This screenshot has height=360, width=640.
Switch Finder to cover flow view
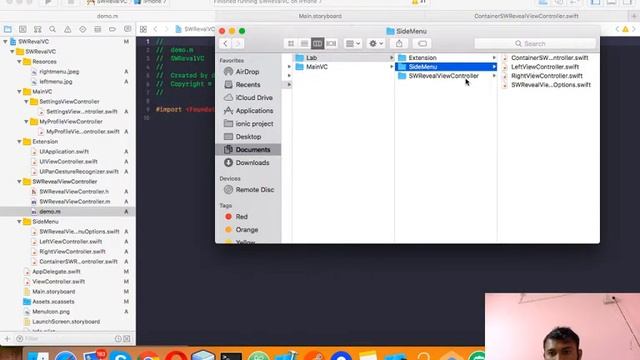pyautogui.click(x=331, y=43)
